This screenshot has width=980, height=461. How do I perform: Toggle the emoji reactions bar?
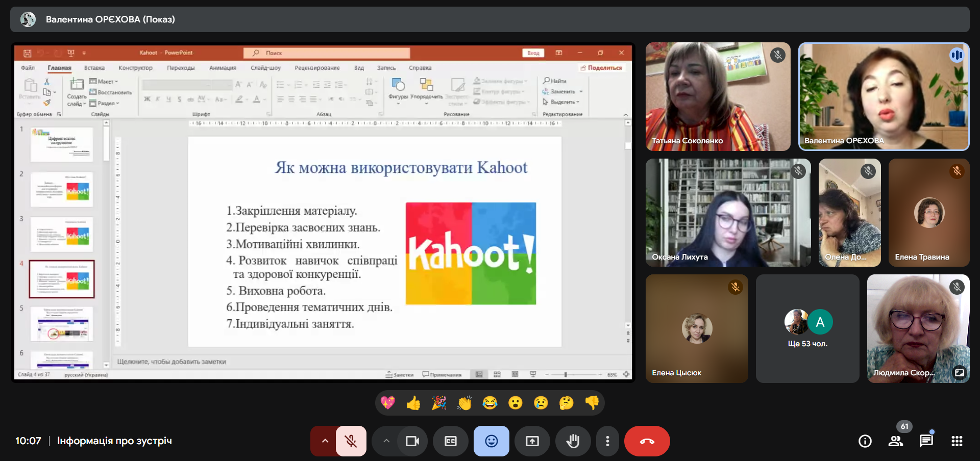492,441
